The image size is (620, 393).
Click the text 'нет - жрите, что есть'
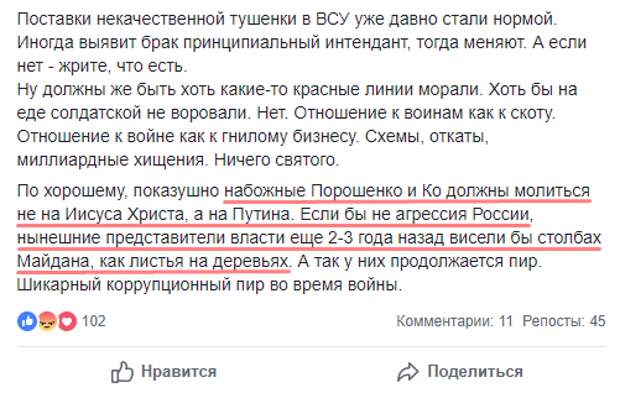point(102,66)
